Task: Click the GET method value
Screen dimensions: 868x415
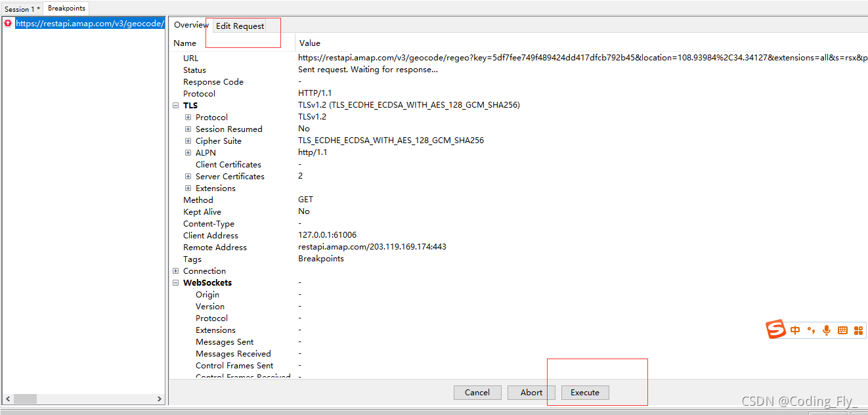Action: (306, 200)
